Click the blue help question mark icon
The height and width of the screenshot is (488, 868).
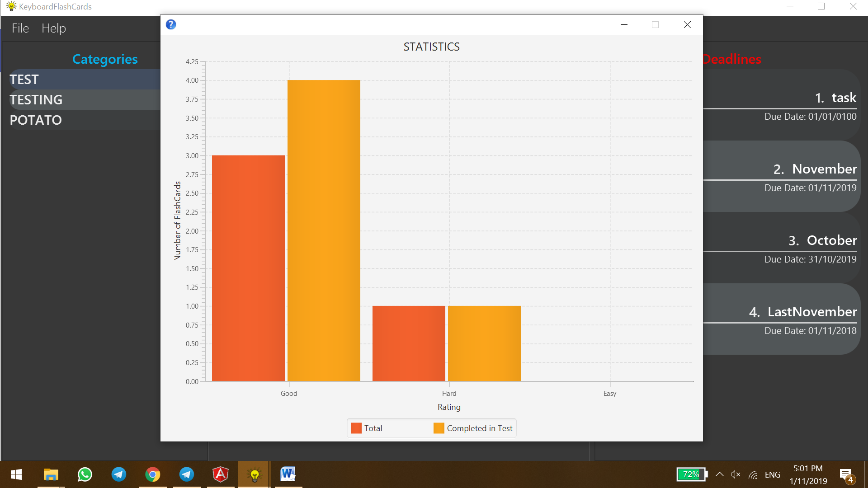pyautogui.click(x=171, y=24)
